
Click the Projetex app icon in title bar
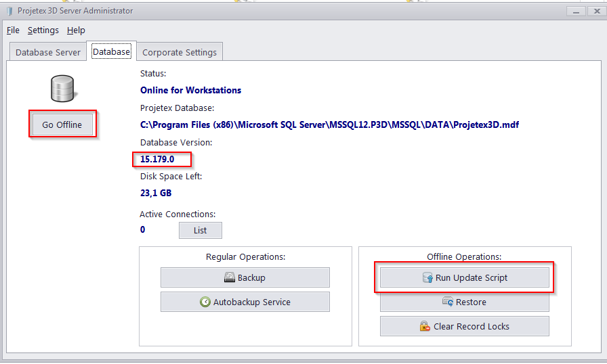tap(9, 12)
